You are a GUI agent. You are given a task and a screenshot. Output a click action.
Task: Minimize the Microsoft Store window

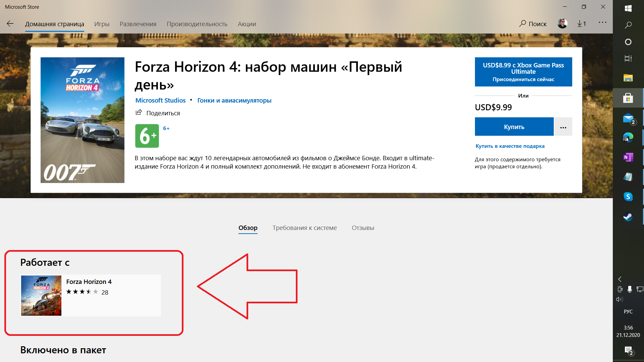coord(565,7)
